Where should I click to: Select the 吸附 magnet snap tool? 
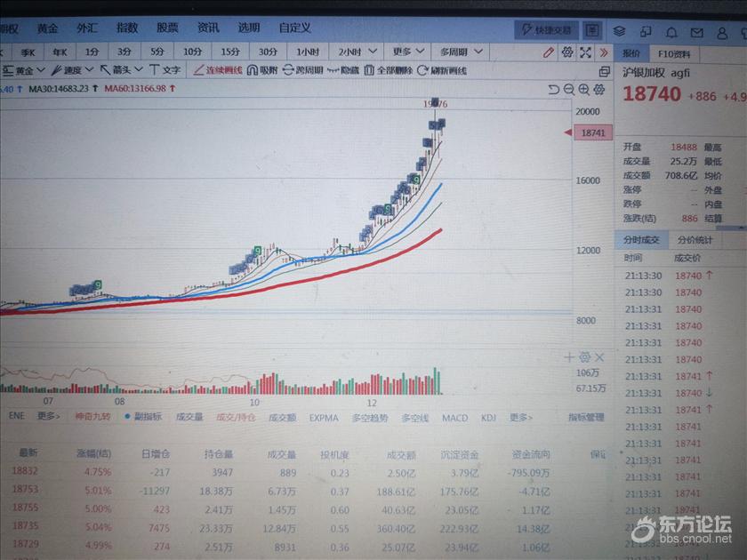pyautogui.click(x=262, y=70)
